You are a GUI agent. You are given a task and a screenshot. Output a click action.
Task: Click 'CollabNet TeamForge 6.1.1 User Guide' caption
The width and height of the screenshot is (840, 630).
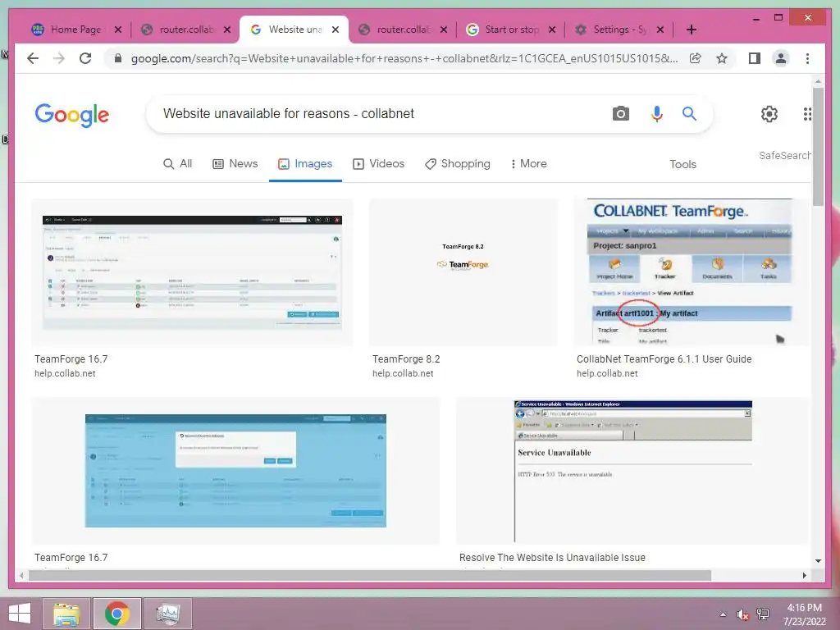(x=664, y=359)
